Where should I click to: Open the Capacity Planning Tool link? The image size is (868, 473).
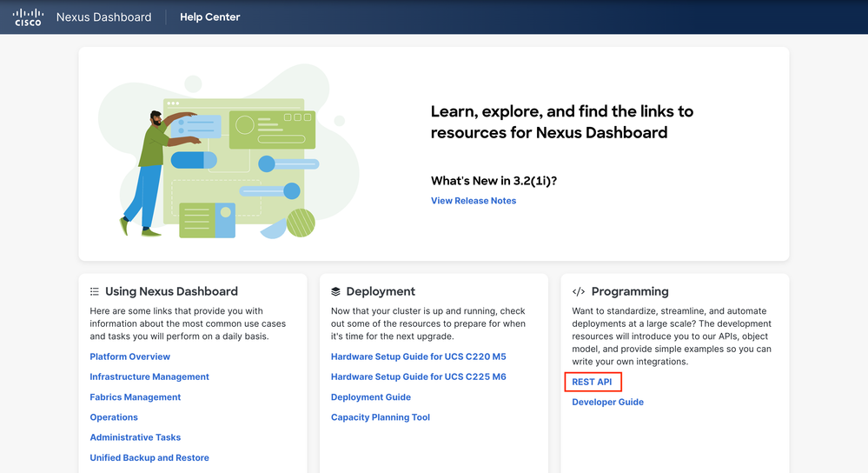(x=381, y=417)
